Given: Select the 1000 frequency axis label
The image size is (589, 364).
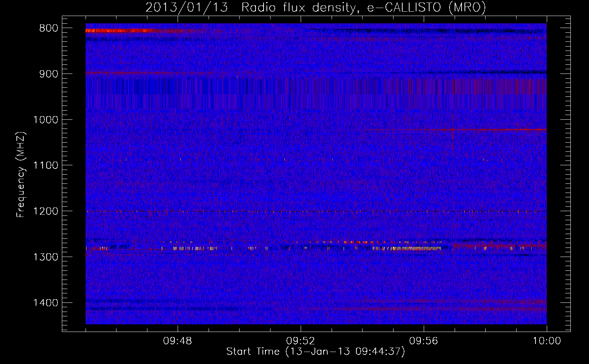Looking at the screenshot, I should (x=46, y=120).
